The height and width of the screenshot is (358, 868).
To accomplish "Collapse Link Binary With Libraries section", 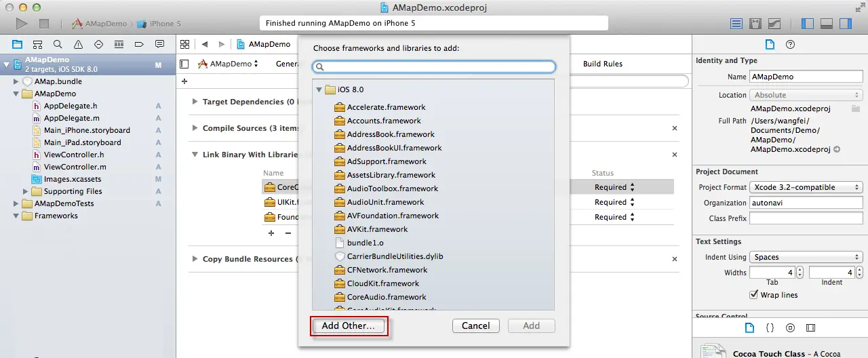I will pyautogui.click(x=195, y=155).
